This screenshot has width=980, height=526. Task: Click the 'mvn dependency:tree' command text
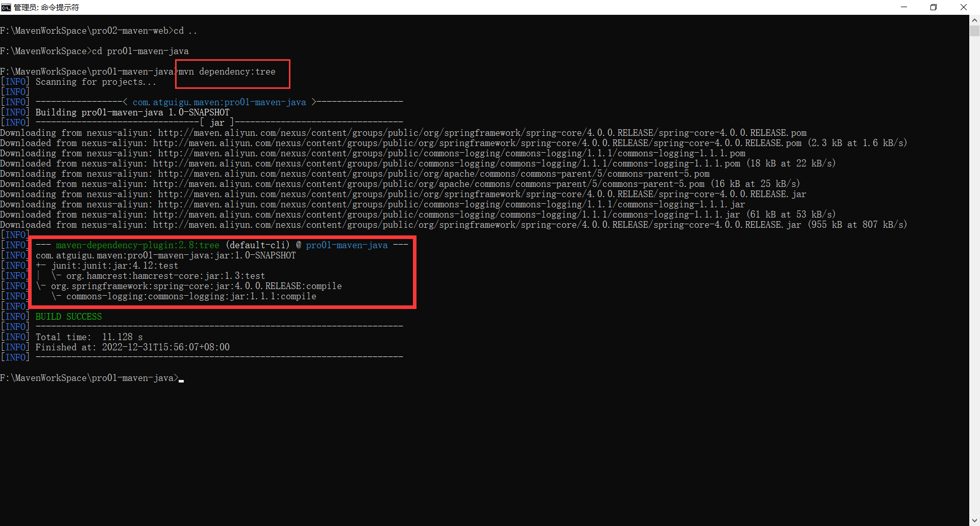[227, 71]
